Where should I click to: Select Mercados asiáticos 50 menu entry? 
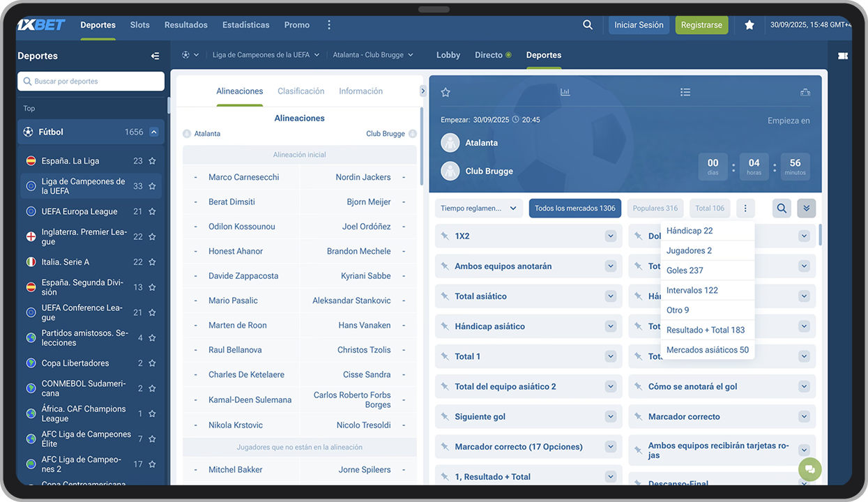pyautogui.click(x=708, y=350)
